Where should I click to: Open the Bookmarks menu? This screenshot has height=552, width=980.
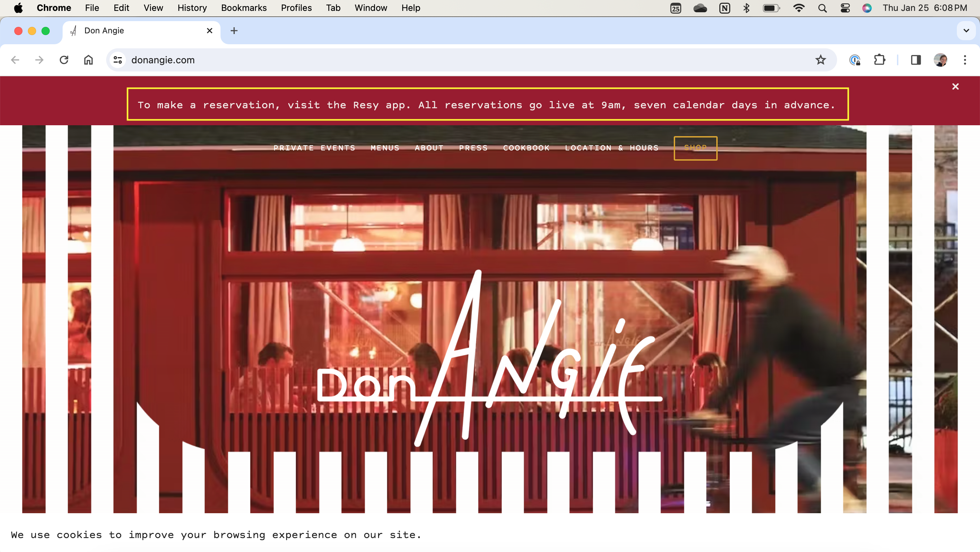(x=244, y=8)
